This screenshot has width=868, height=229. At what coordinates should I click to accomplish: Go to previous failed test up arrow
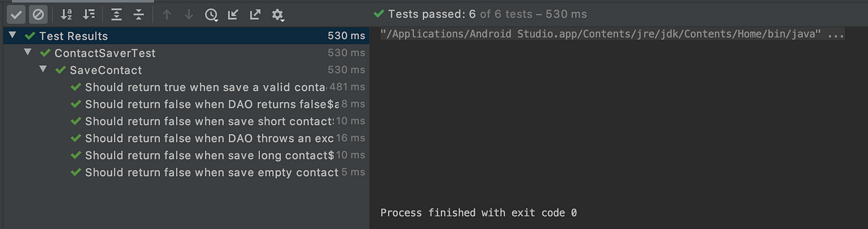click(x=166, y=14)
